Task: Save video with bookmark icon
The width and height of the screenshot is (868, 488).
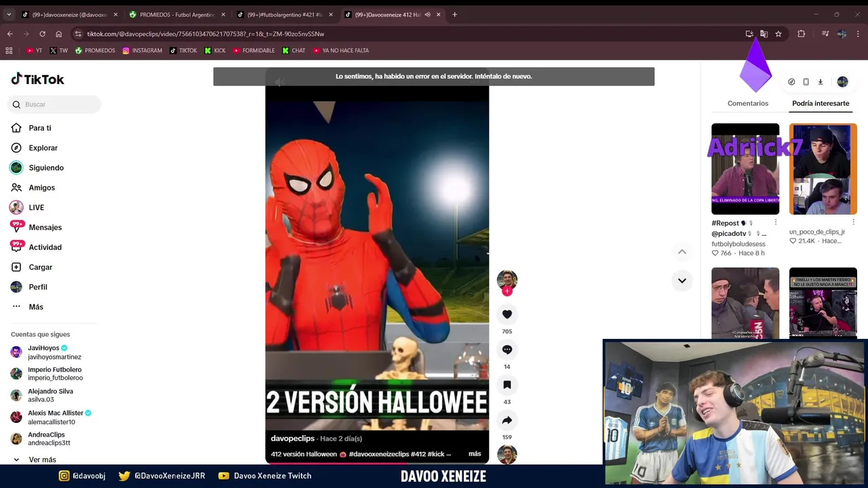Action: point(507,385)
